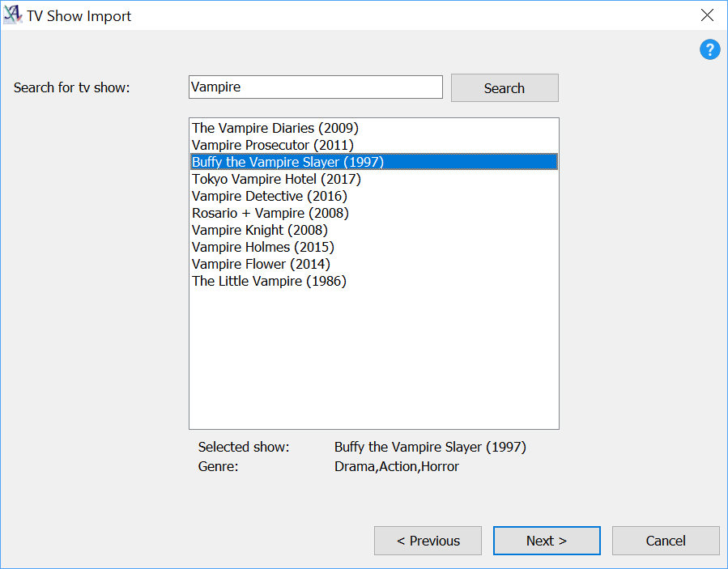
Task: Open the blue help question mark icon
Action: pos(709,49)
